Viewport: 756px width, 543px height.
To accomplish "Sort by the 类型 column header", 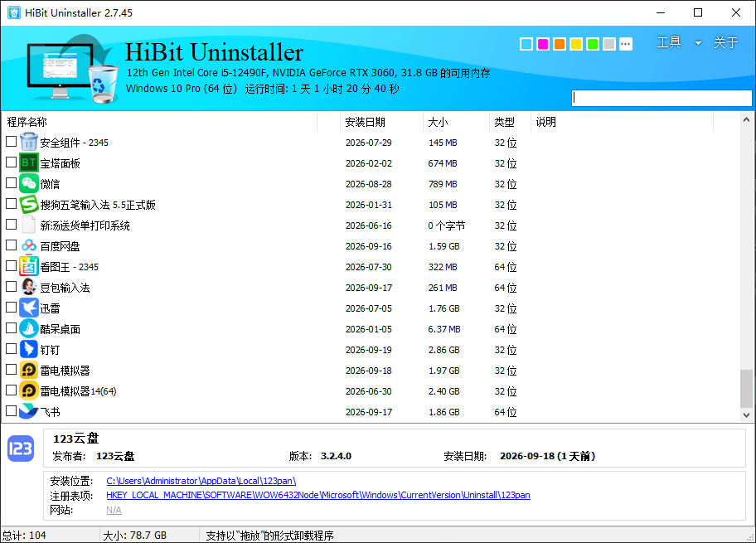I will pyautogui.click(x=510, y=122).
